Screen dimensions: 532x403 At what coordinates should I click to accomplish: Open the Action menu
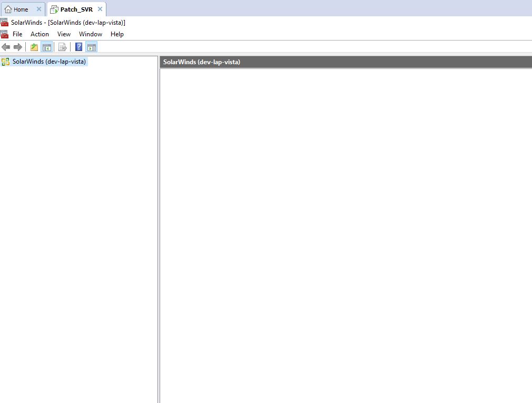pos(40,34)
